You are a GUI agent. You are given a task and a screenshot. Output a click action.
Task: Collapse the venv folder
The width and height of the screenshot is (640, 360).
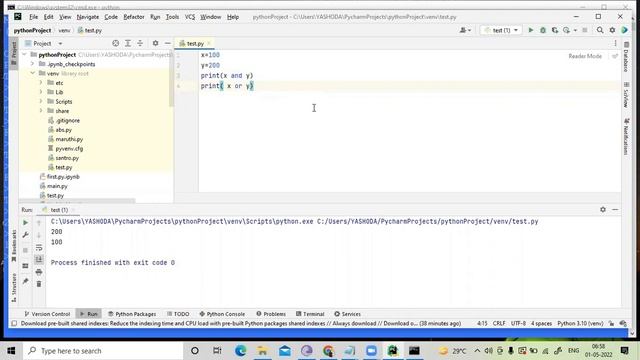coord(33,73)
